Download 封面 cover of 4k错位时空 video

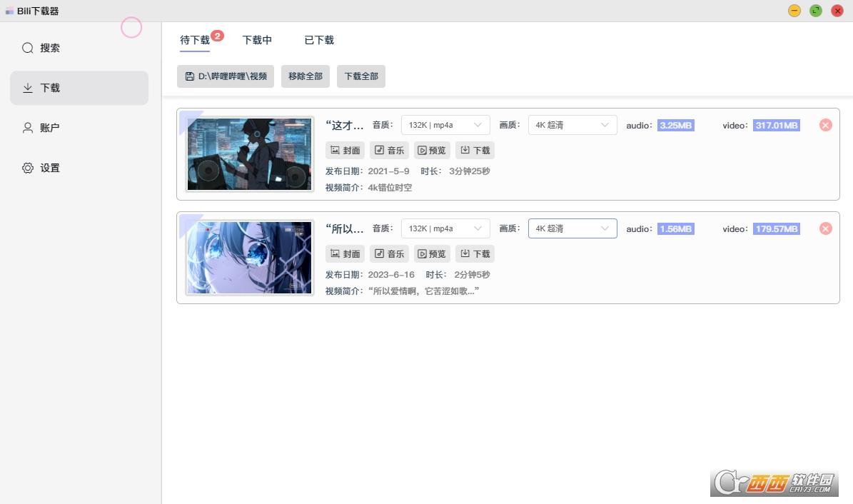point(345,150)
